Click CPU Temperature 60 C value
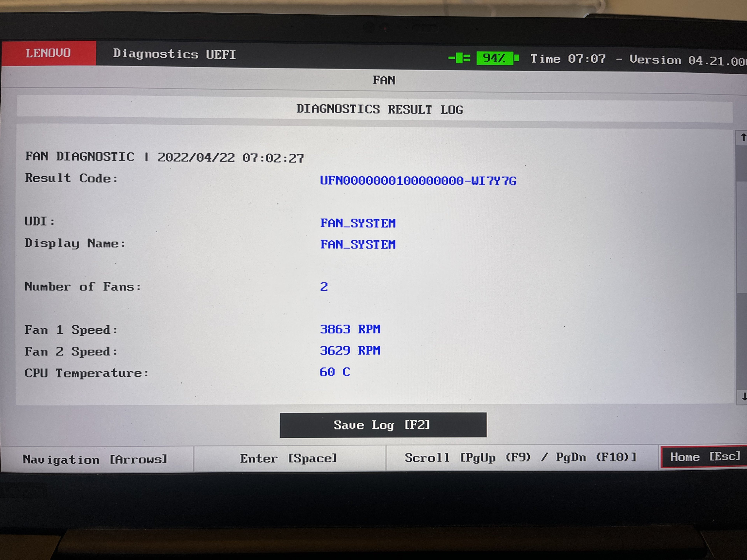747x560 pixels. (335, 372)
